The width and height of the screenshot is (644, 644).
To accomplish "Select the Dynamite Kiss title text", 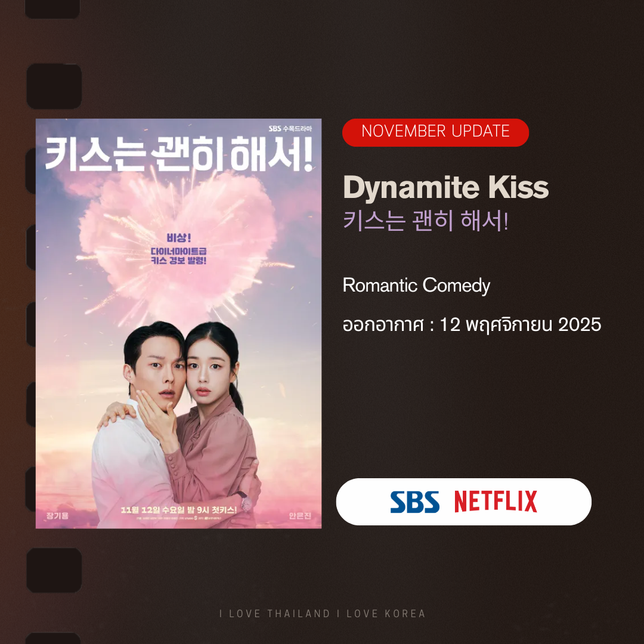I will [446, 188].
